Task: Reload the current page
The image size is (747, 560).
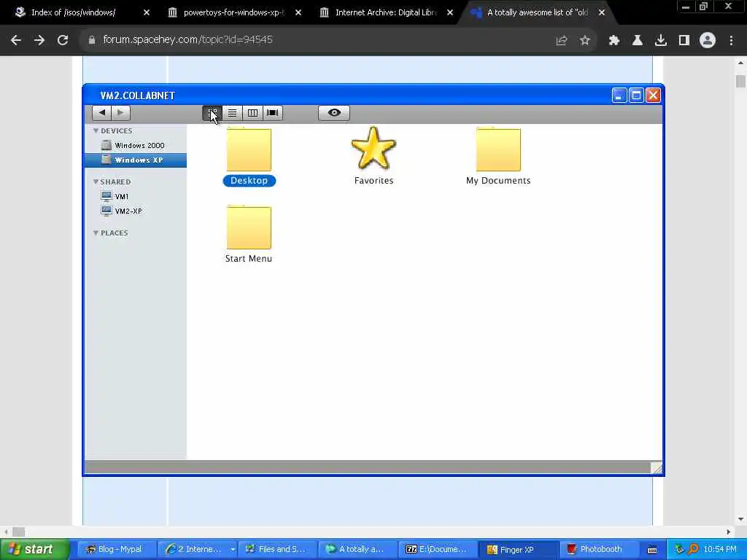Action: tap(63, 41)
